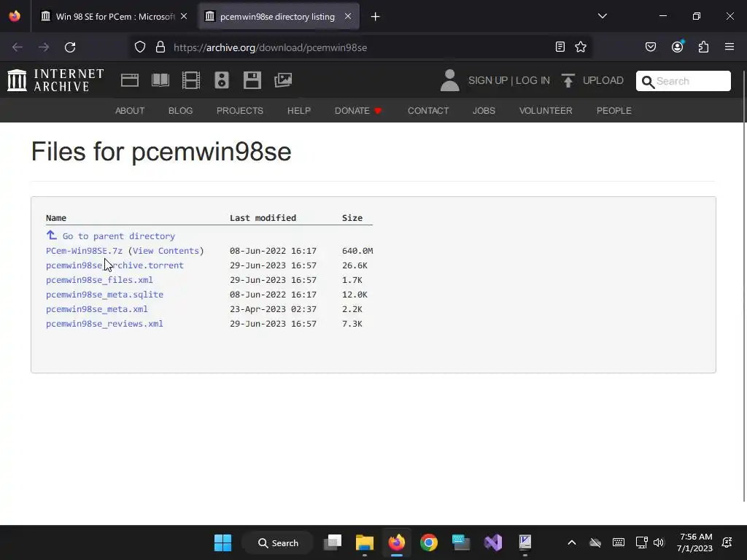The height and width of the screenshot is (560, 747).
Task: Open View Contents link
Action: (166, 251)
